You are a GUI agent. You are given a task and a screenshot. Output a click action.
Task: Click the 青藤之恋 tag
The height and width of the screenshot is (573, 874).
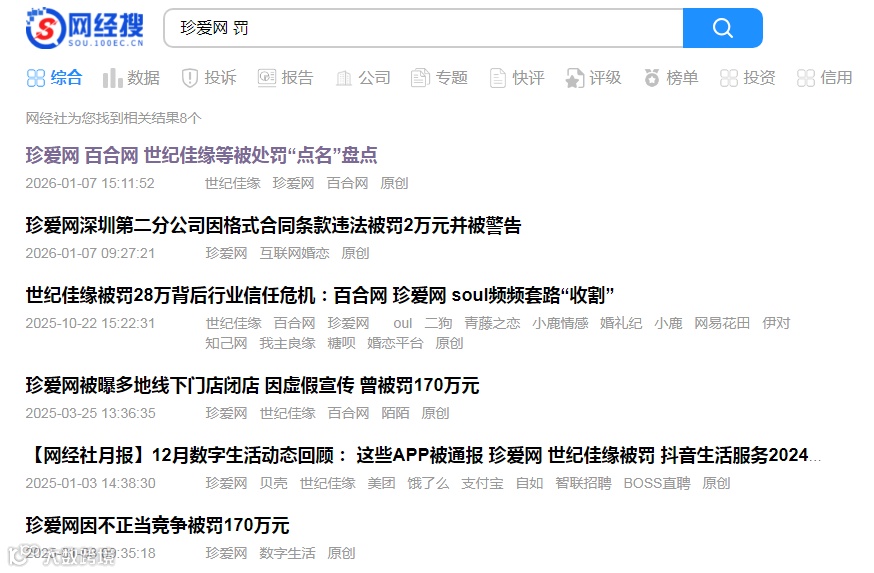492,323
